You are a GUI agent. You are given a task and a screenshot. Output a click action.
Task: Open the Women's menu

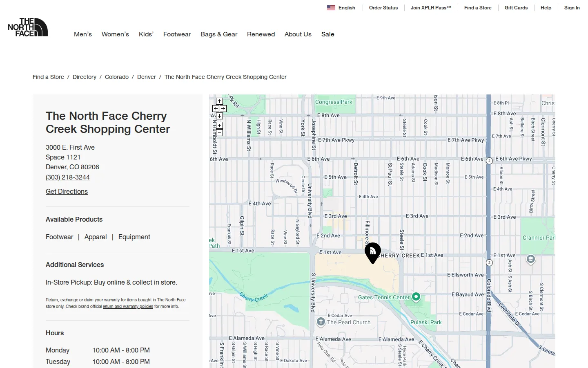115,34
